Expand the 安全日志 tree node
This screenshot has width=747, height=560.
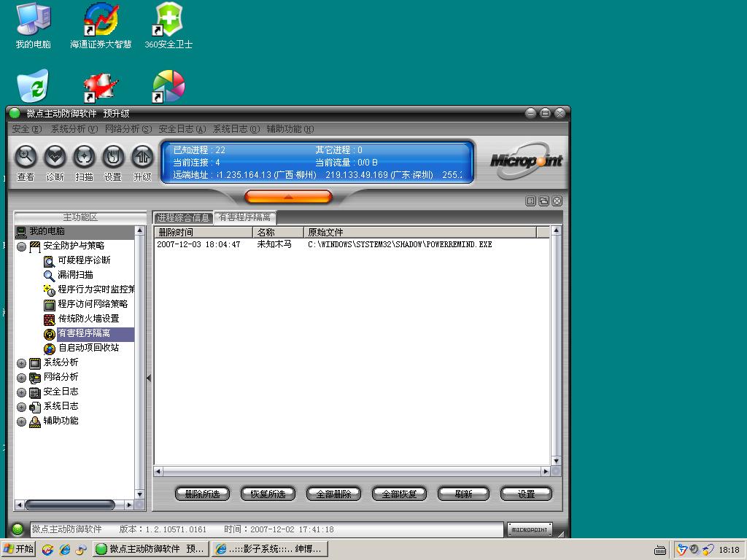21,393
